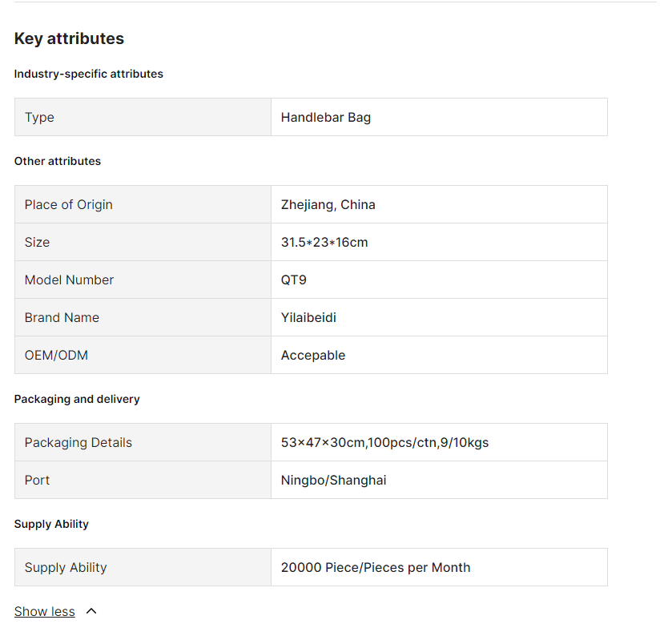Click the Ningbo/Shanghai port value
This screenshot has width=664, height=644.
[333, 480]
